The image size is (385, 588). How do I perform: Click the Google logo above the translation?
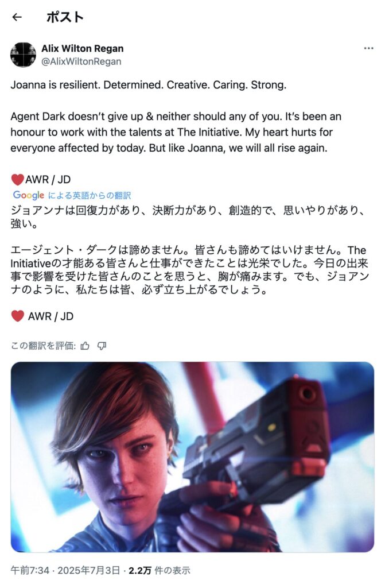coord(29,195)
